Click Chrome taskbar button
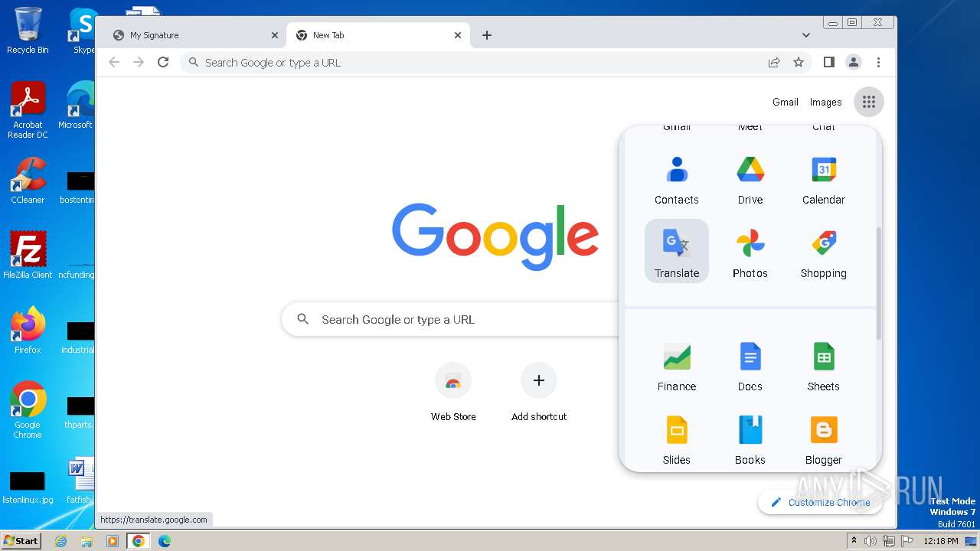Viewport: 980px width, 551px height. click(139, 541)
